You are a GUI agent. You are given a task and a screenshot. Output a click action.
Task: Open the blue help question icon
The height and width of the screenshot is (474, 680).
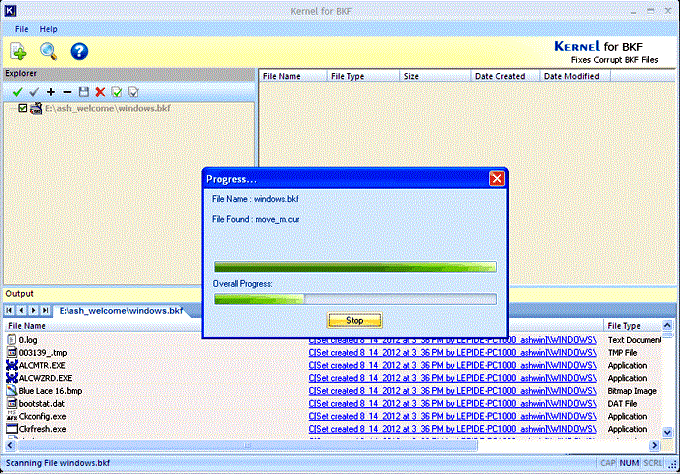(x=79, y=51)
